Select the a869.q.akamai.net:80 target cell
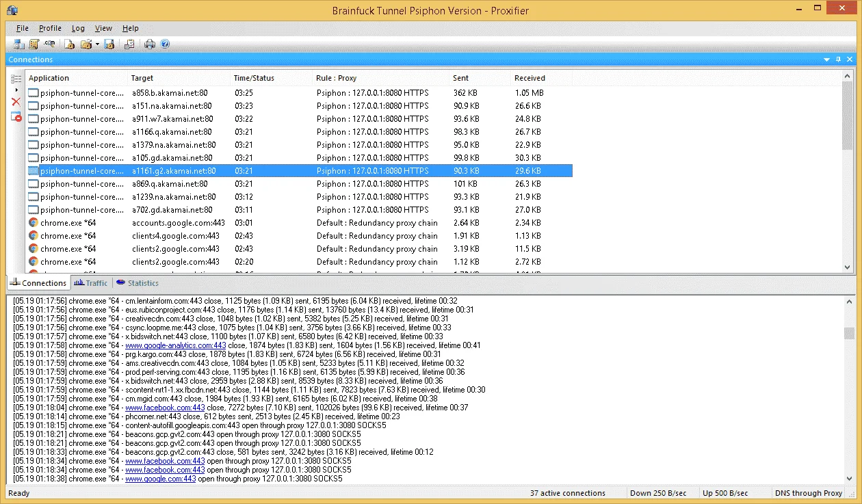The height and width of the screenshot is (504, 862). tap(170, 184)
